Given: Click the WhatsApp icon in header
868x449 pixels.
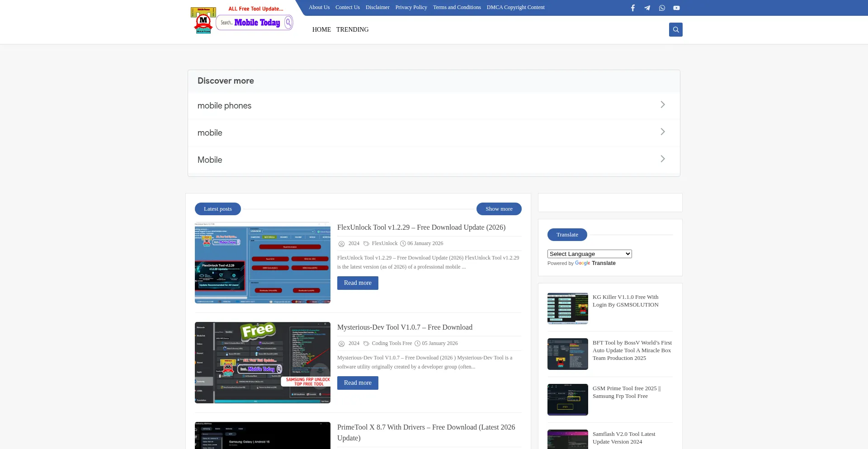Looking at the screenshot, I should 662,8.
